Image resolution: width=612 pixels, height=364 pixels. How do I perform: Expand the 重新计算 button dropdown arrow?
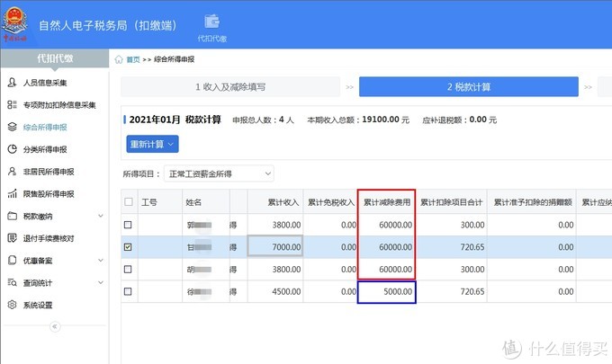(171, 144)
